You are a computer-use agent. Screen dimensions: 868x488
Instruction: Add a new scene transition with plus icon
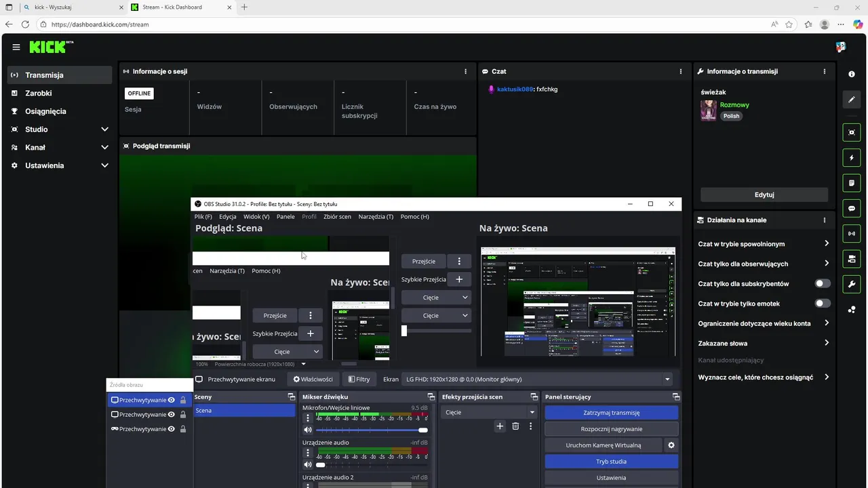click(500, 426)
